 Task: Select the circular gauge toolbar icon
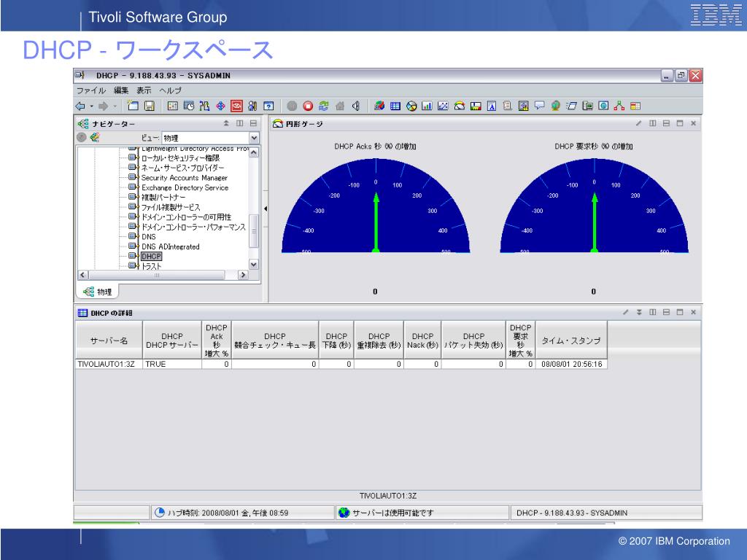click(x=460, y=106)
